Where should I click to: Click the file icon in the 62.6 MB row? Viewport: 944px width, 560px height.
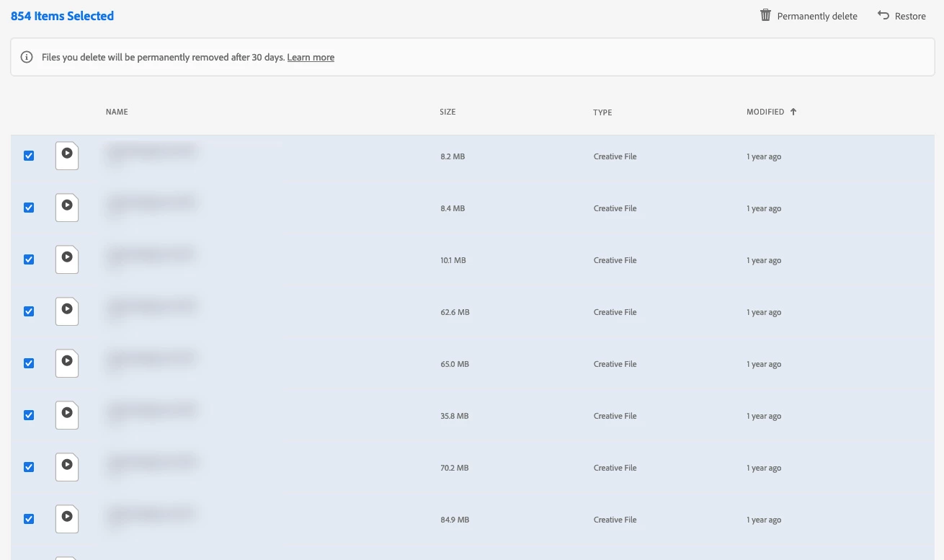(x=67, y=311)
